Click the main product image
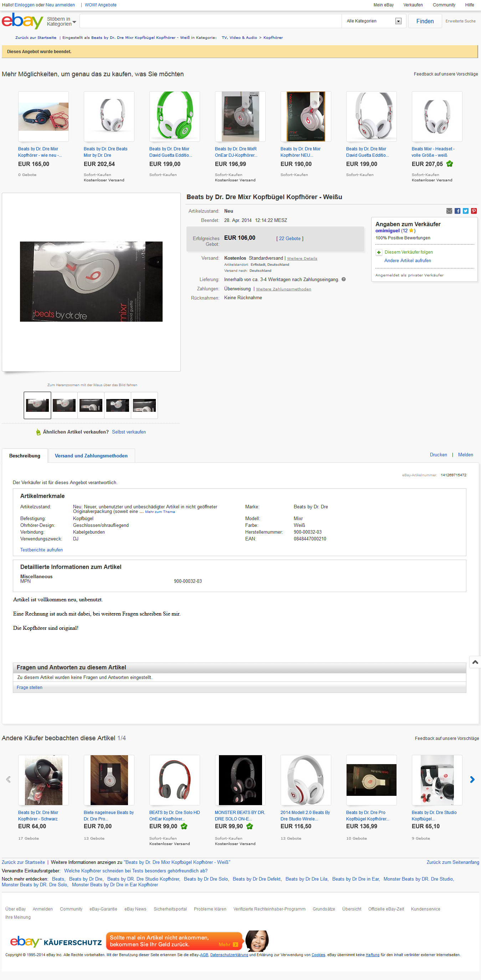The height and width of the screenshot is (980, 481). (91, 281)
